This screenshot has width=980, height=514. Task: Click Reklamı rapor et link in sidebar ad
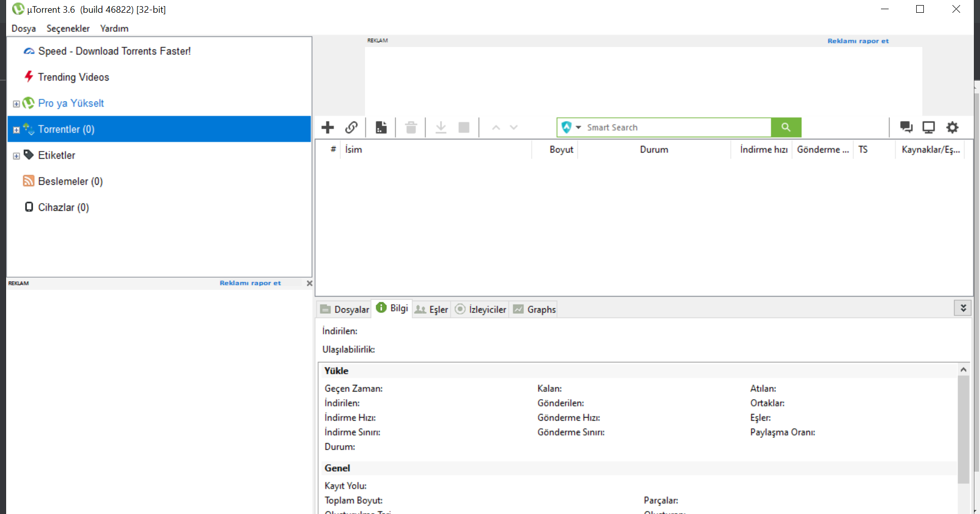[x=250, y=283]
